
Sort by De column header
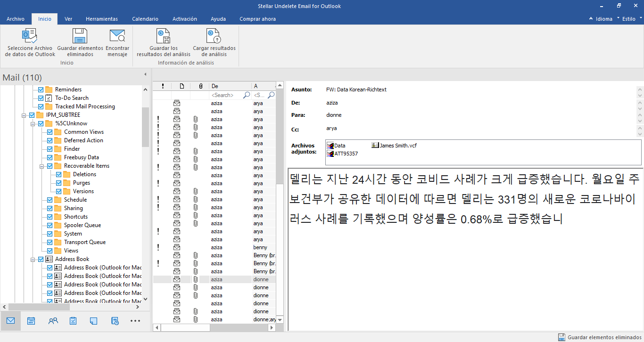click(x=231, y=86)
